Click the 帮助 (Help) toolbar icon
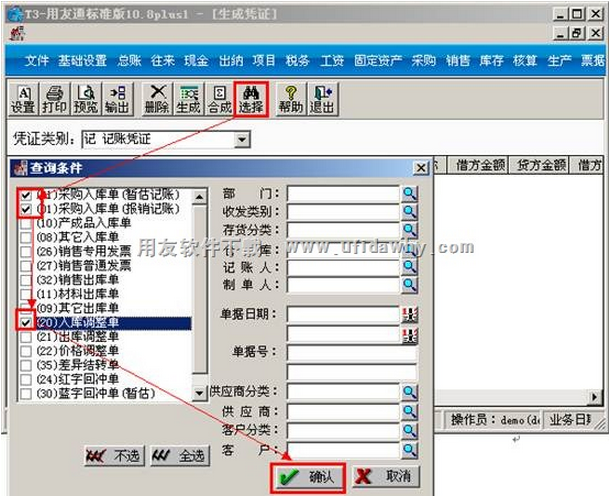This screenshot has width=609, height=497. pos(290,98)
